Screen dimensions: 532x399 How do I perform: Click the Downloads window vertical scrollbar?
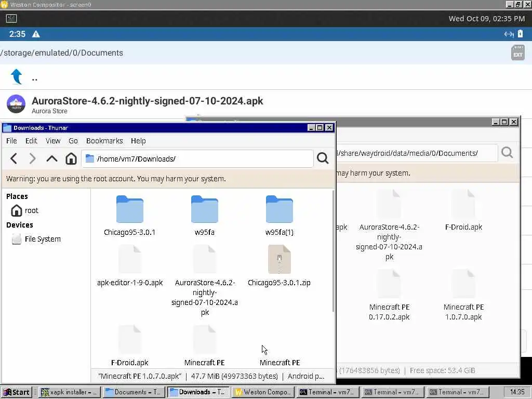333,251
